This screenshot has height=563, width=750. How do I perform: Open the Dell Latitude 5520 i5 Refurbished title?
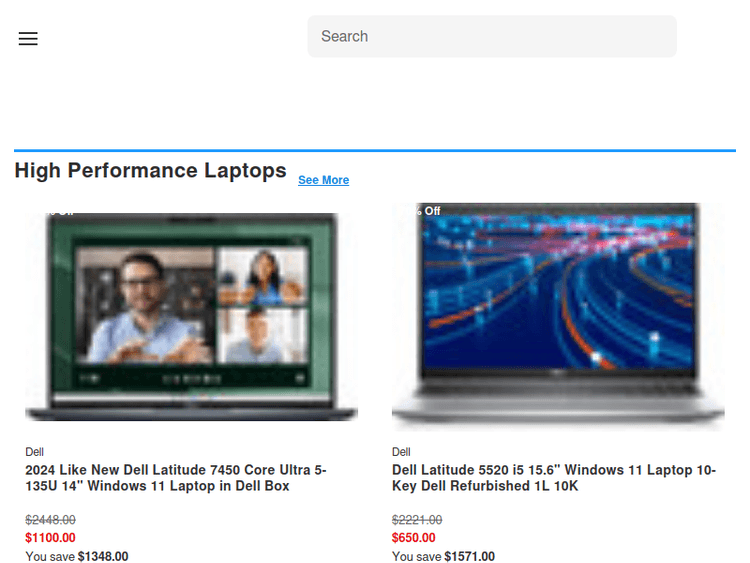pos(553,478)
